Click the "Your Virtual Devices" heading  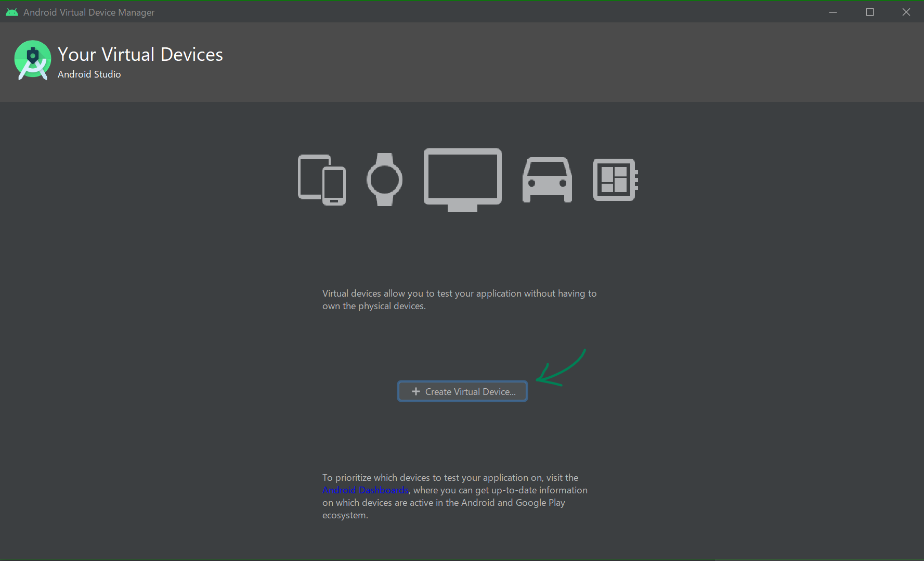[x=140, y=55]
